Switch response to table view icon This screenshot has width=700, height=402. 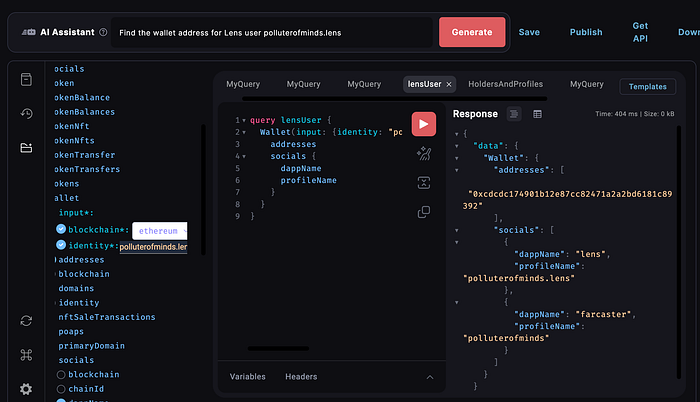pyautogui.click(x=537, y=114)
